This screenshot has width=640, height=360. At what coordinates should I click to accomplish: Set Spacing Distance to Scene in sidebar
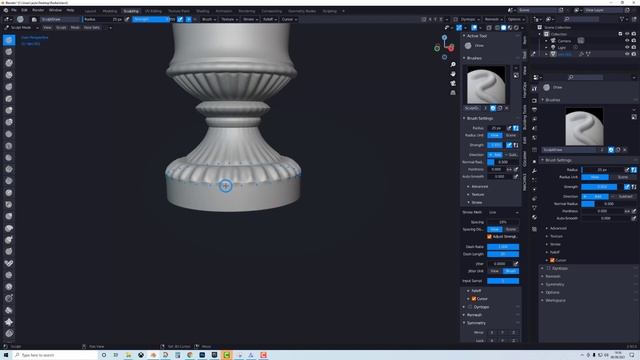coord(511,229)
